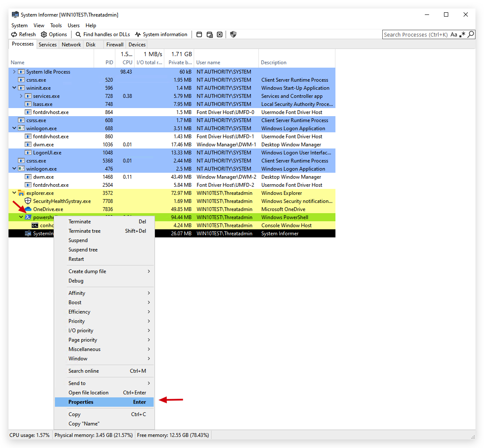Click the PowerShell process icon
Screen dimensions: 484x448
point(28,217)
